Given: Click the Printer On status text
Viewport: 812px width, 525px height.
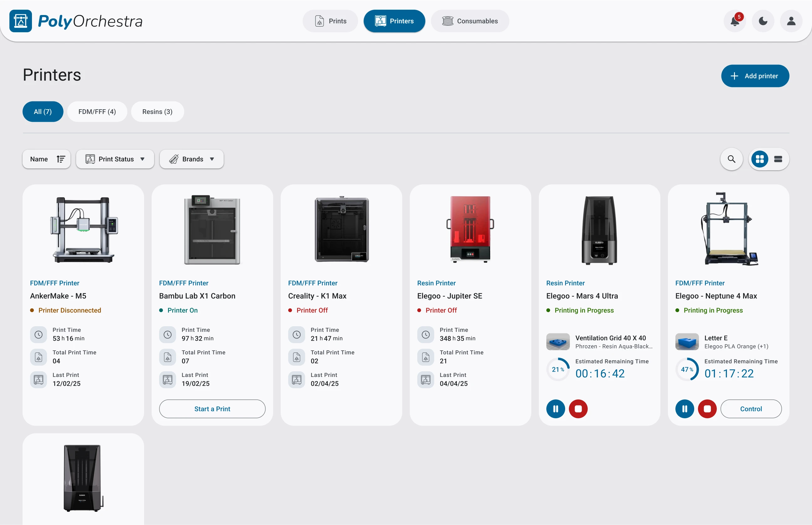Looking at the screenshot, I should pos(182,310).
